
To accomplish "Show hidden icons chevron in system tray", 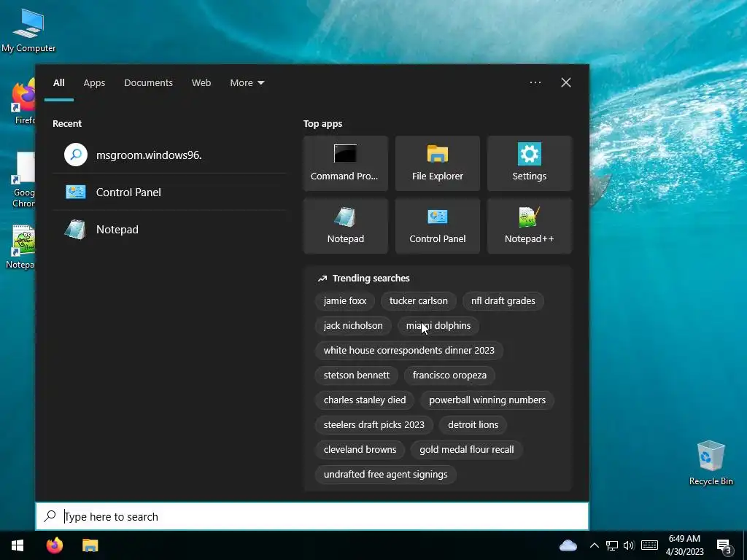I will point(594,545).
